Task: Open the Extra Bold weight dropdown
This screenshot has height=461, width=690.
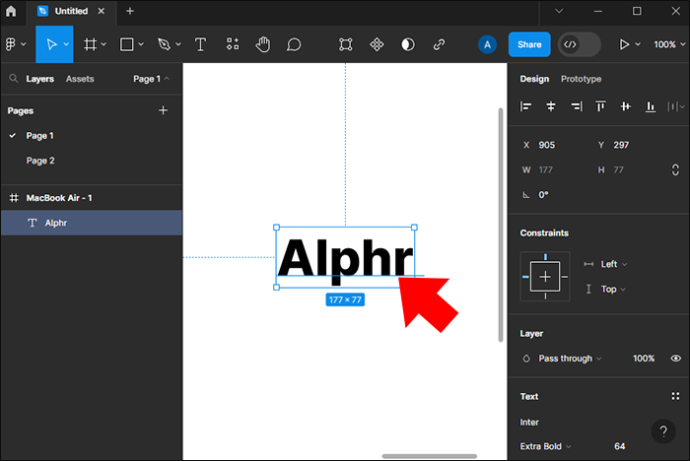Action: [546, 446]
